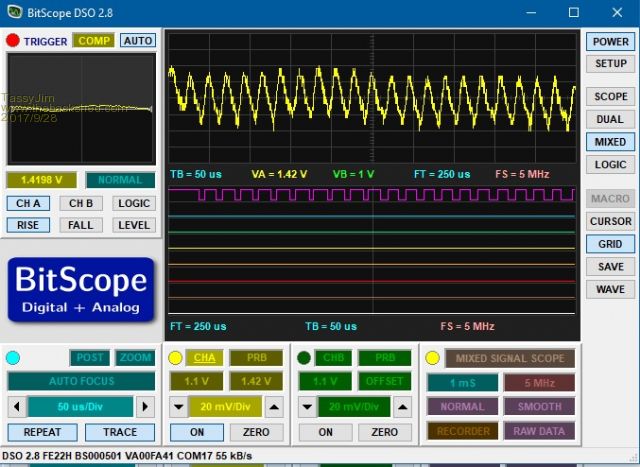This screenshot has width=640, height=467.
Task: Toggle channel A ON button
Action: pos(197,432)
